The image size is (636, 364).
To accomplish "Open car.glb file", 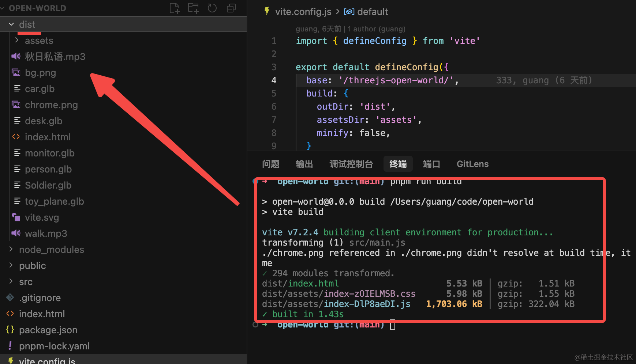I will 40,88.
